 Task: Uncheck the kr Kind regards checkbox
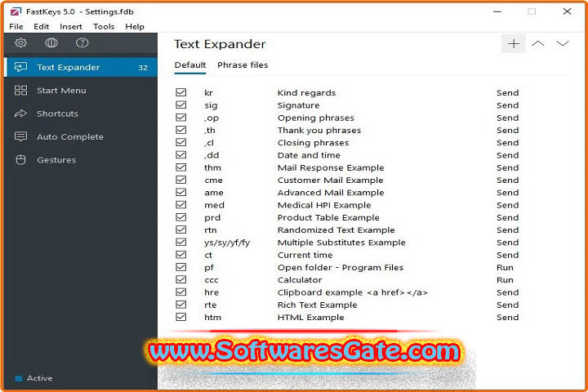181,92
